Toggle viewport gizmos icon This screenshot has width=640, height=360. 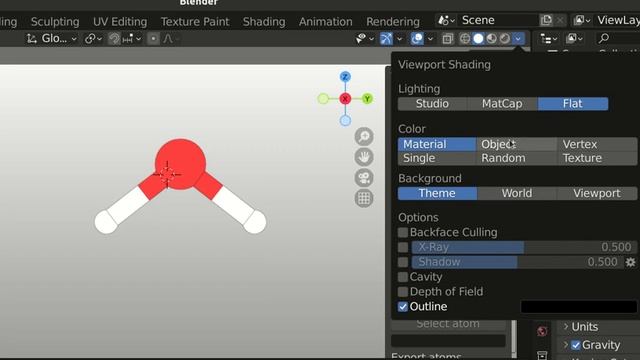386,39
